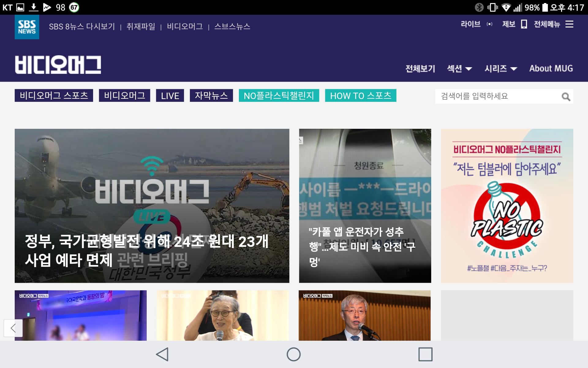Open the 국어국문학과 동창의 밤 video thumbnail

pos(81,315)
